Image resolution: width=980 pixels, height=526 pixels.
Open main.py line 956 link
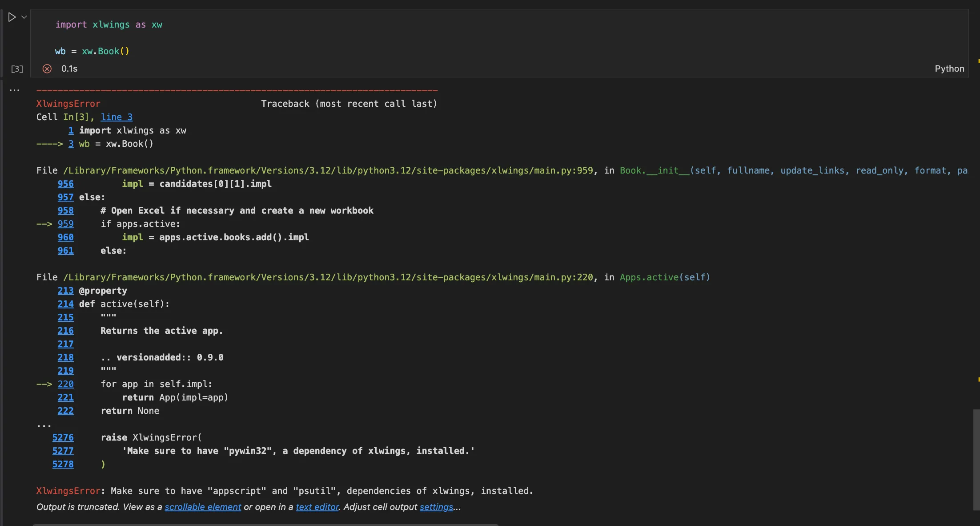(x=66, y=184)
